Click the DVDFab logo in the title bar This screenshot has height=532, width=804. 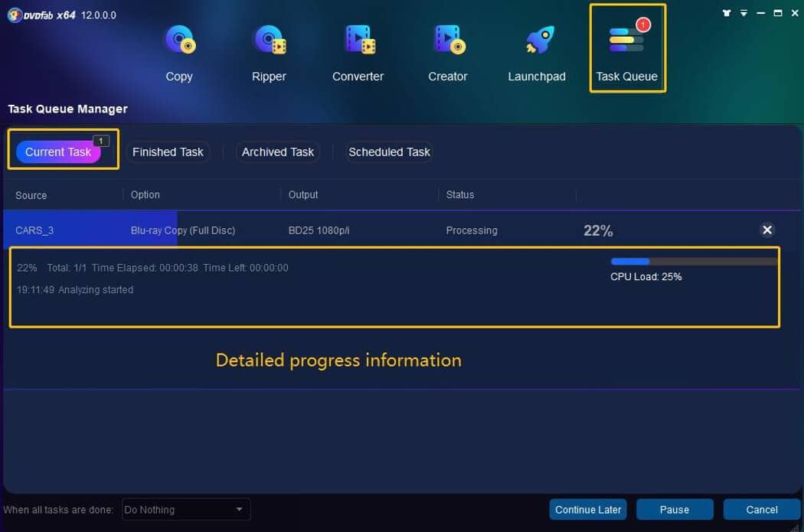tap(14, 14)
